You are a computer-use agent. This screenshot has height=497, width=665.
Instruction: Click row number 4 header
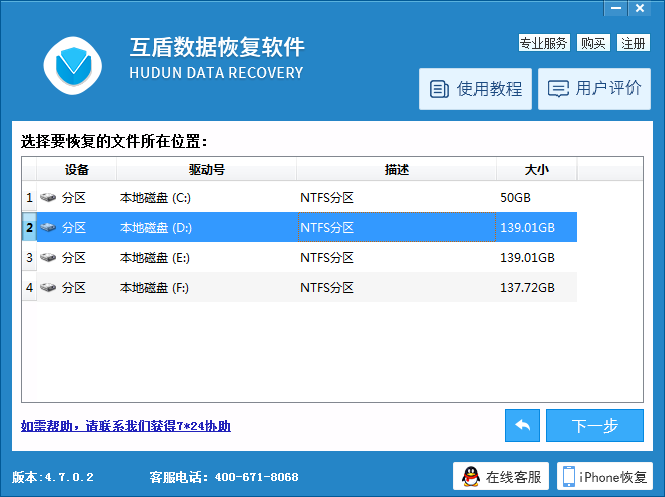coord(29,288)
